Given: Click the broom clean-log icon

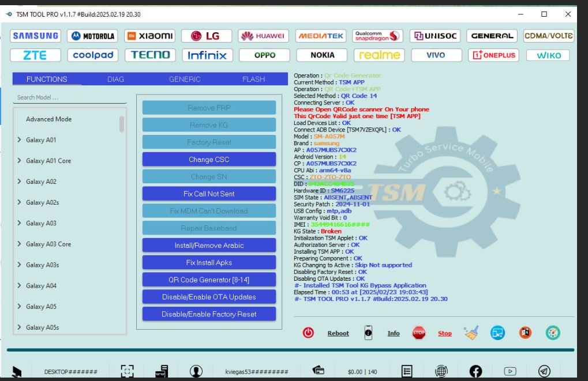Looking at the screenshot, I should point(472,333).
